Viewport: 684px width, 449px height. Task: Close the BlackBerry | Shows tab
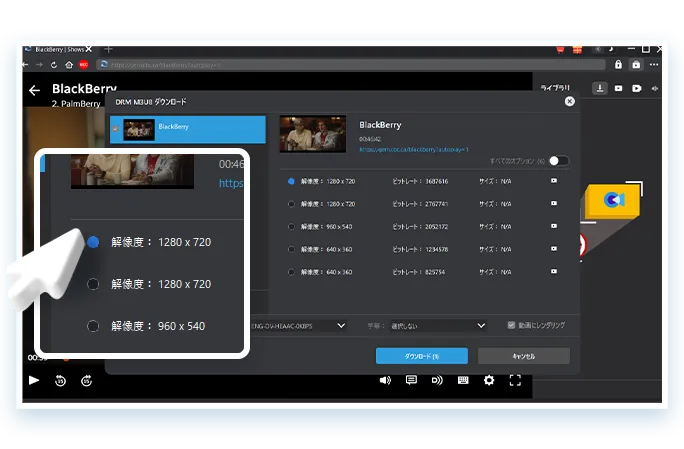pos(89,49)
